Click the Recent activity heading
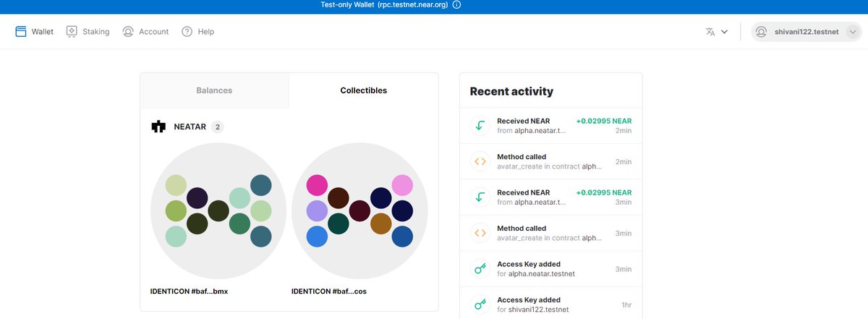The width and height of the screenshot is (868, 319). point(511,91)
